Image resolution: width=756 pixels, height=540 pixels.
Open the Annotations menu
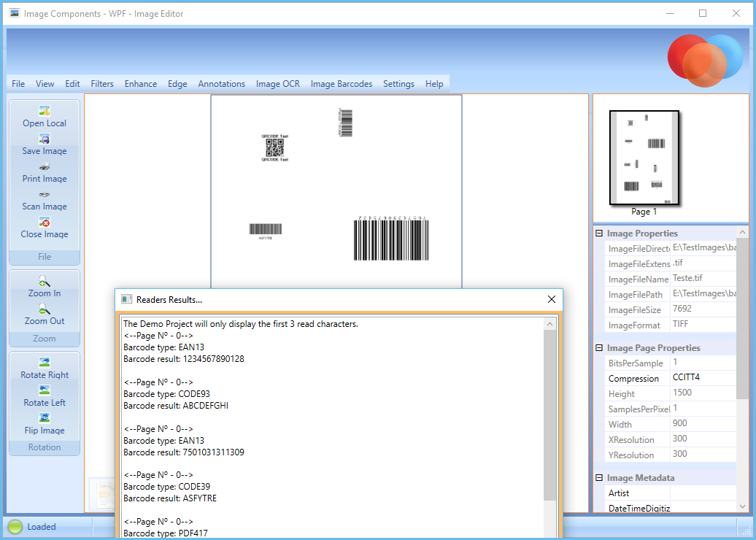click(x=221, y=84)
